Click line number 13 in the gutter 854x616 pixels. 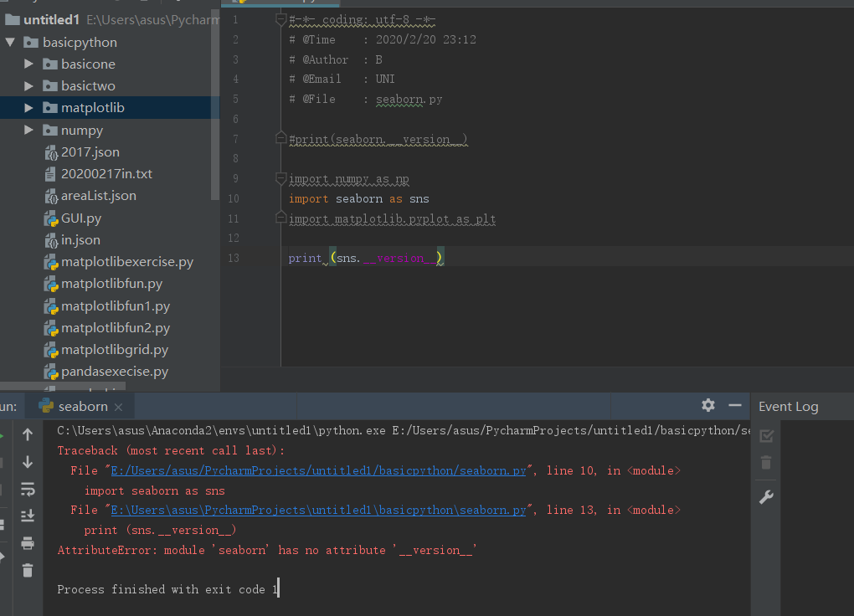coord(233,258)
